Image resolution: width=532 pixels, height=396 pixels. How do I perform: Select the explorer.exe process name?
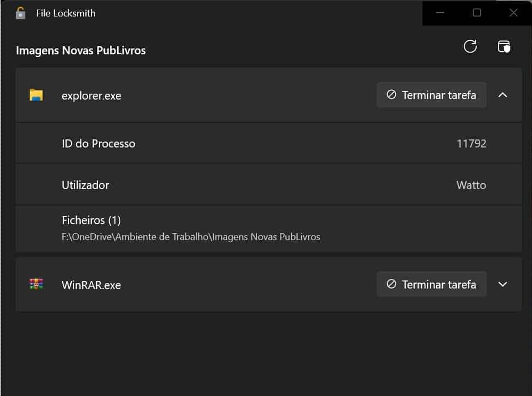pyautogui.click(x=92, y=96)
